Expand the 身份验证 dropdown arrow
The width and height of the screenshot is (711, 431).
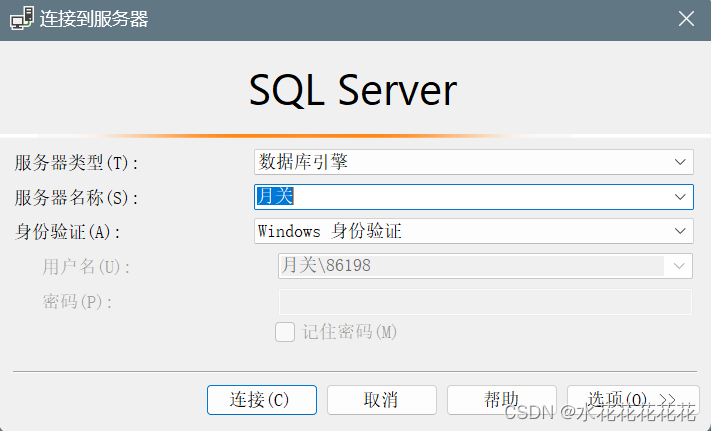[x=680, y=231]
